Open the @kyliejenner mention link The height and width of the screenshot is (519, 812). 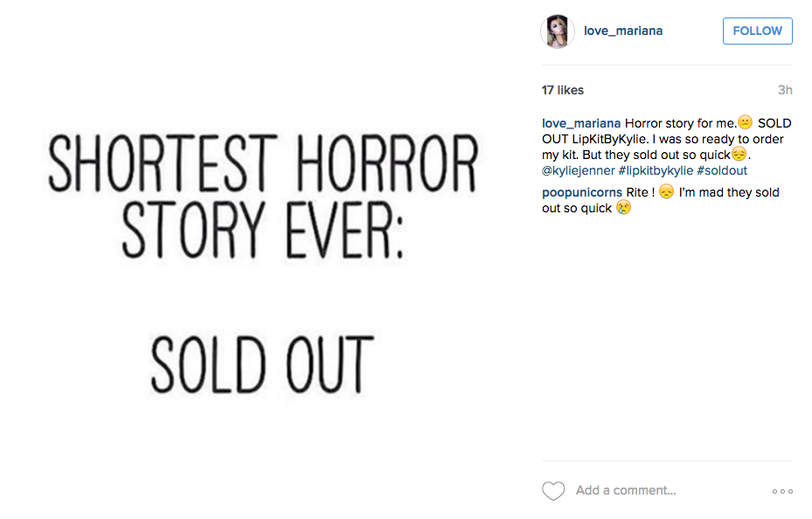click(579, 170)
